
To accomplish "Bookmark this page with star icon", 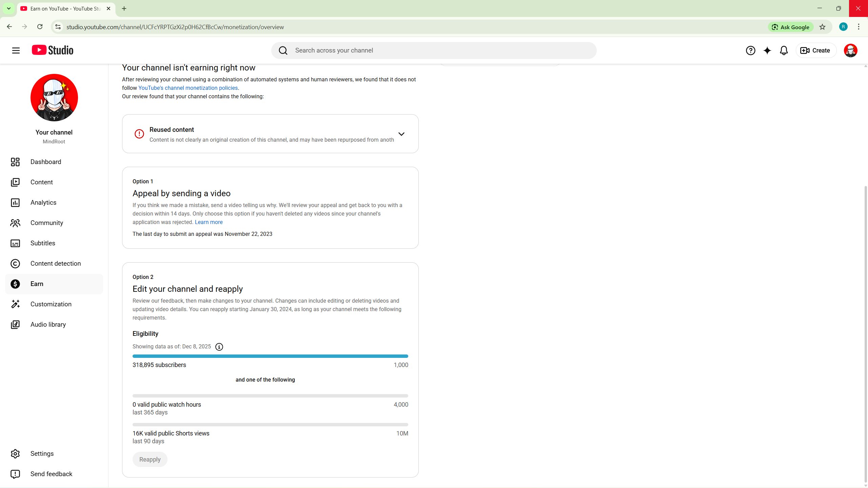I will (x=822, y=27).
